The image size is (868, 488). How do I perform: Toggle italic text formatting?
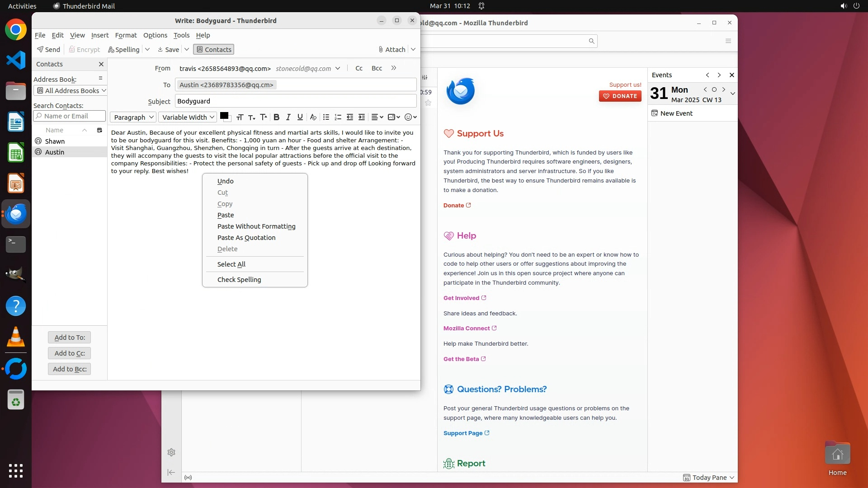pyautogui.click(x=288, y=117)
